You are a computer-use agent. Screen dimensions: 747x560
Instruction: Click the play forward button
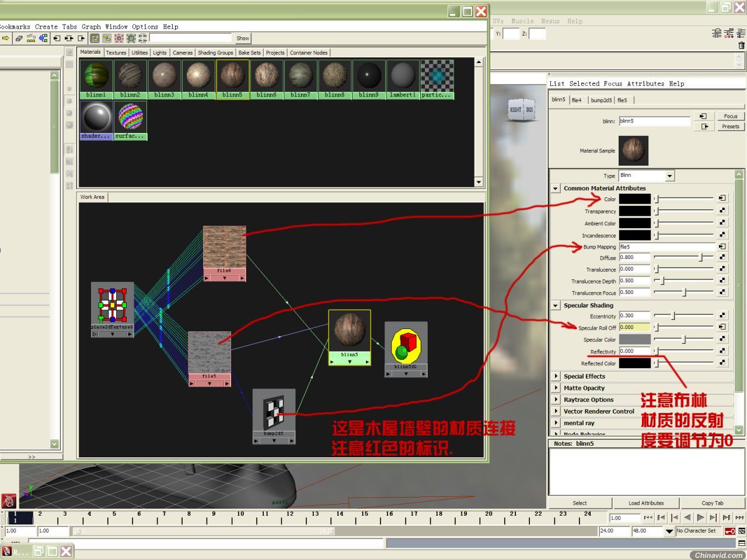700,517
